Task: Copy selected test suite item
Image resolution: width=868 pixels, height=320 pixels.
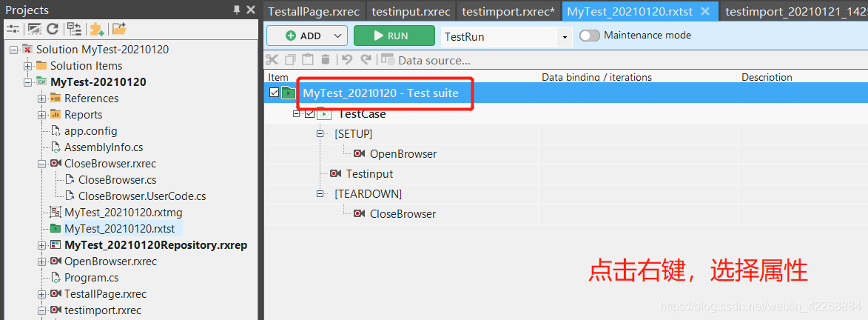Action: pos(291,59)
